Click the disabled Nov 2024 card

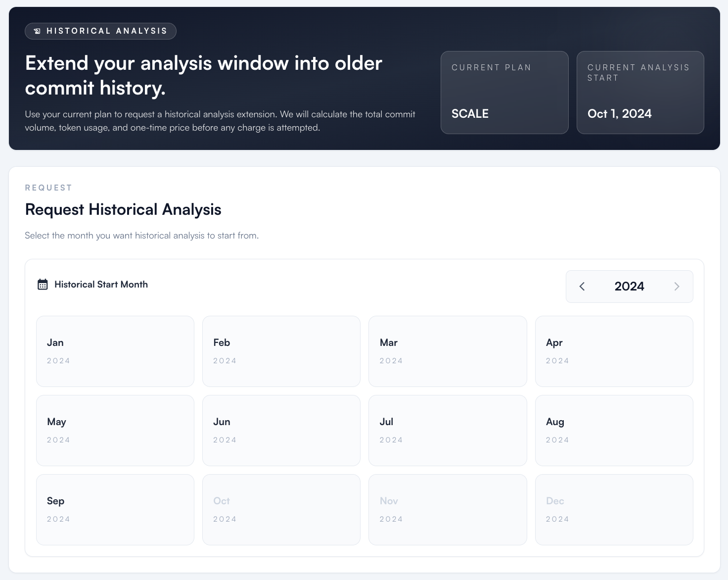click(448, 510)
